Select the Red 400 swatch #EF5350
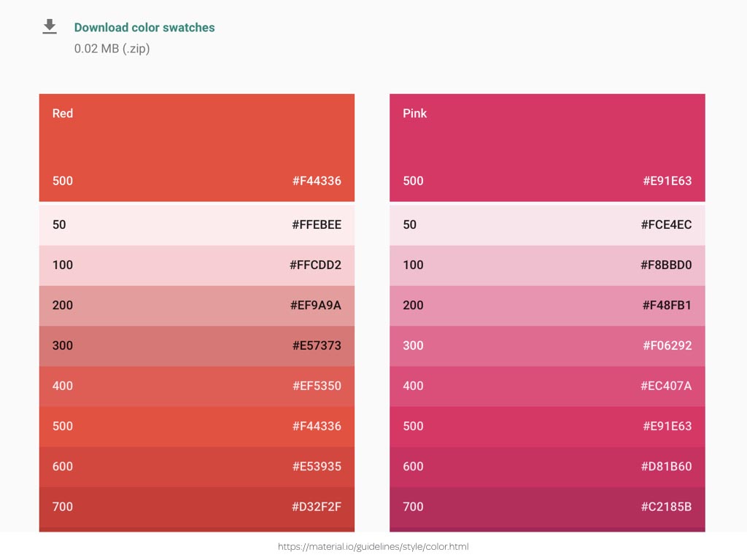This screenshot has width=747, height=560. (x=197, y=386)
